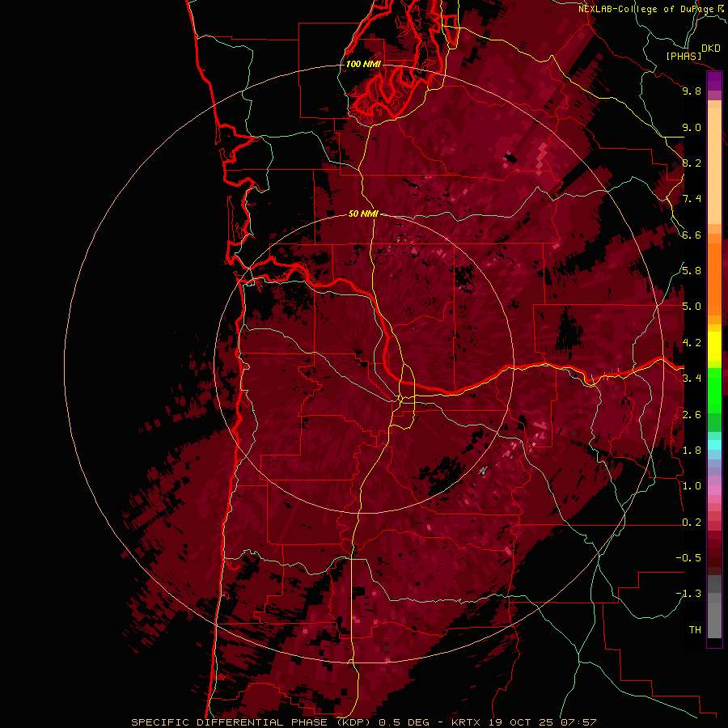This screenshot has height=728, width=728.
Task: Click the 9.8 value on color scale
Action: [692, 91]
